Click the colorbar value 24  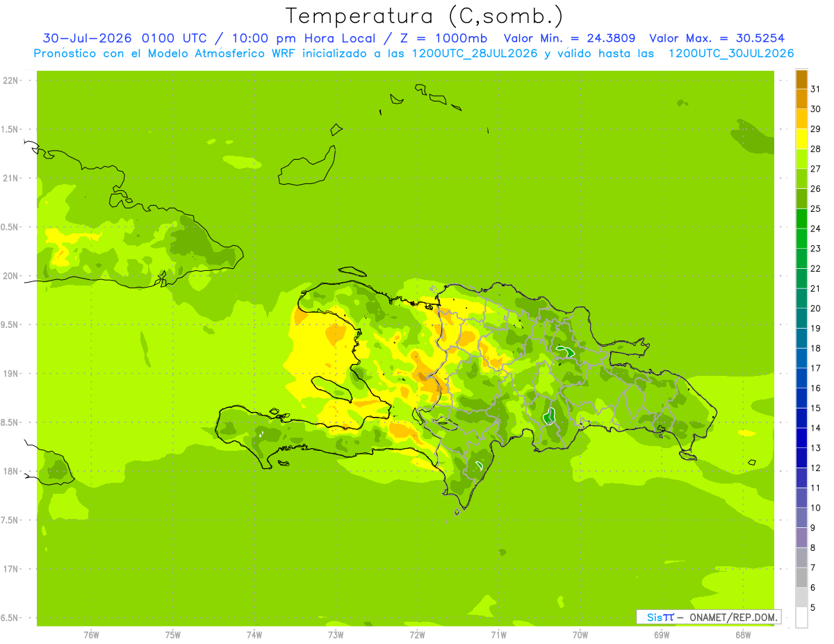click(x=815, y=229)
